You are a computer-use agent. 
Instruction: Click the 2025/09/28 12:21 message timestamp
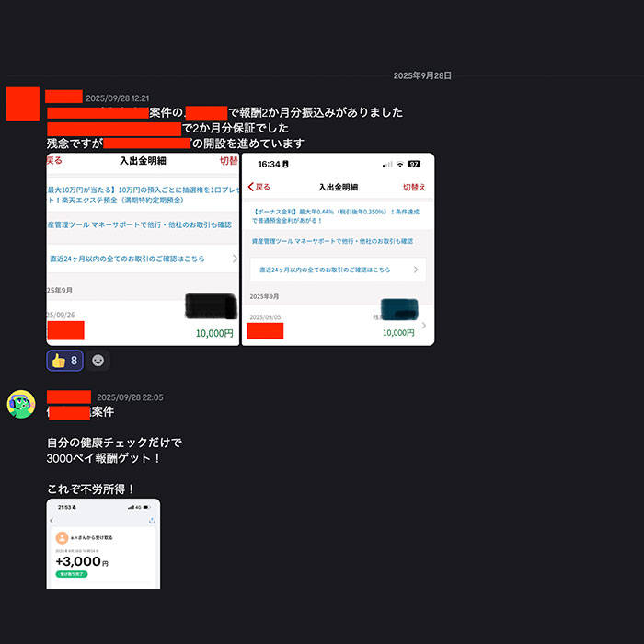[118, 98]
